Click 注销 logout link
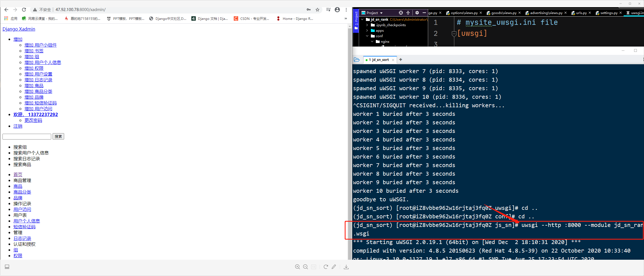This screenshot has width=644, height=276. pos(18,126)
